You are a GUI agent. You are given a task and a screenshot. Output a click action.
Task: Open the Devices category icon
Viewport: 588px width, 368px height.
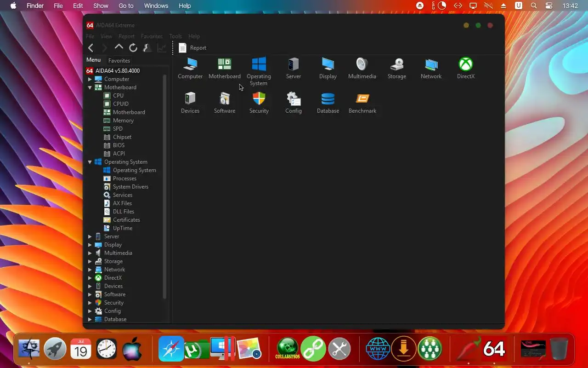tap(190, 98)
